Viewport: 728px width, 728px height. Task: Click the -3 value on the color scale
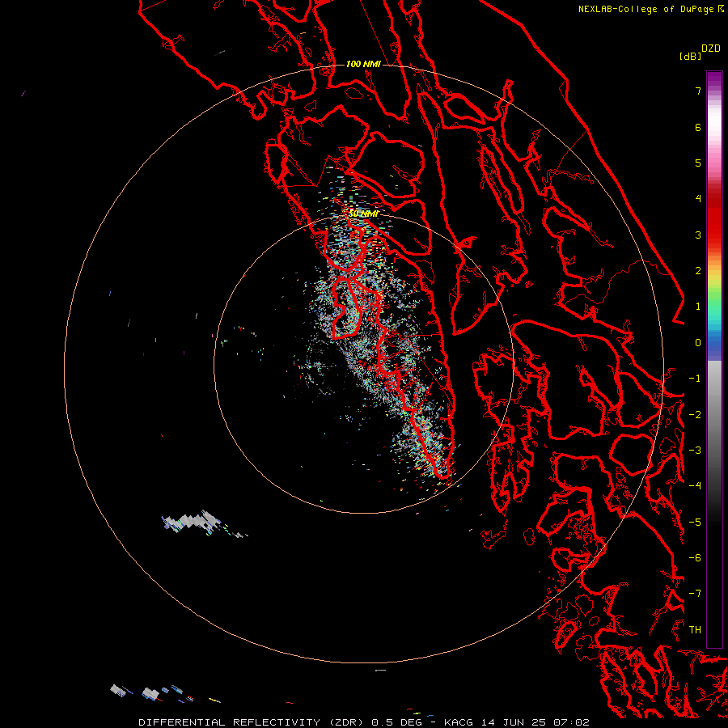click(695, 451)
